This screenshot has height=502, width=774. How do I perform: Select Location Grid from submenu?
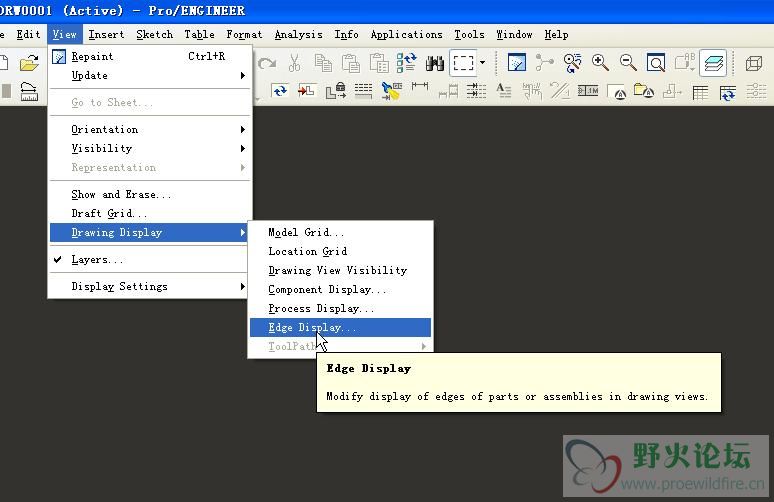(x=341, y=251)
